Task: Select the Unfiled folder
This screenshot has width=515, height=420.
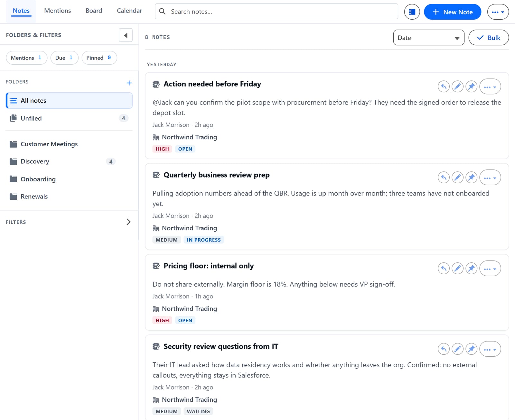Action: pos(69,118)
